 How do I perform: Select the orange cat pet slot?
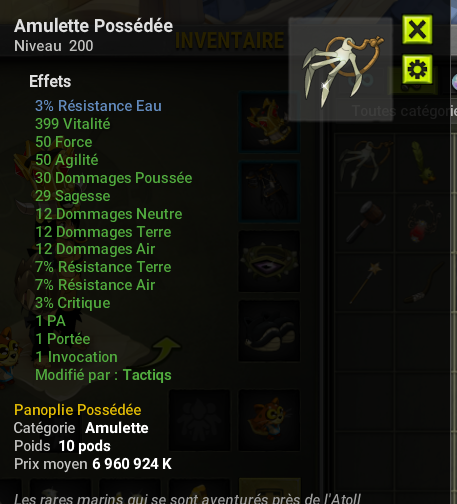[x=269, y=420]
